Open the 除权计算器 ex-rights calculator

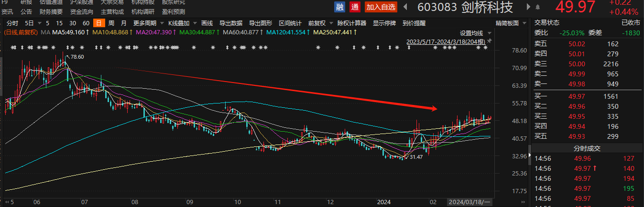coord(352,23)
